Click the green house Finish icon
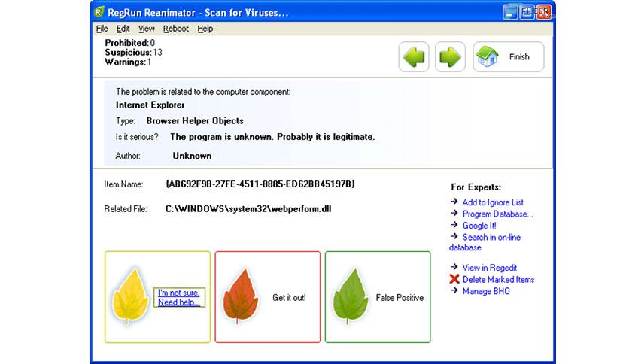The width and height of the screenshot is (629, 364). tap(487, 57)
